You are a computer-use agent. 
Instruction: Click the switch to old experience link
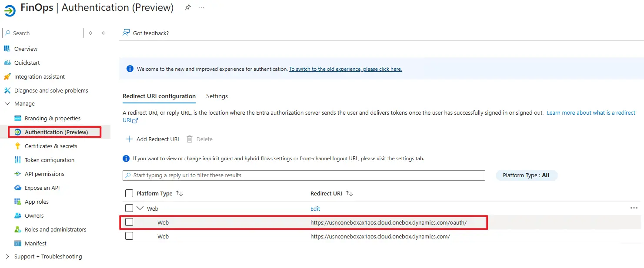point(345,69)
